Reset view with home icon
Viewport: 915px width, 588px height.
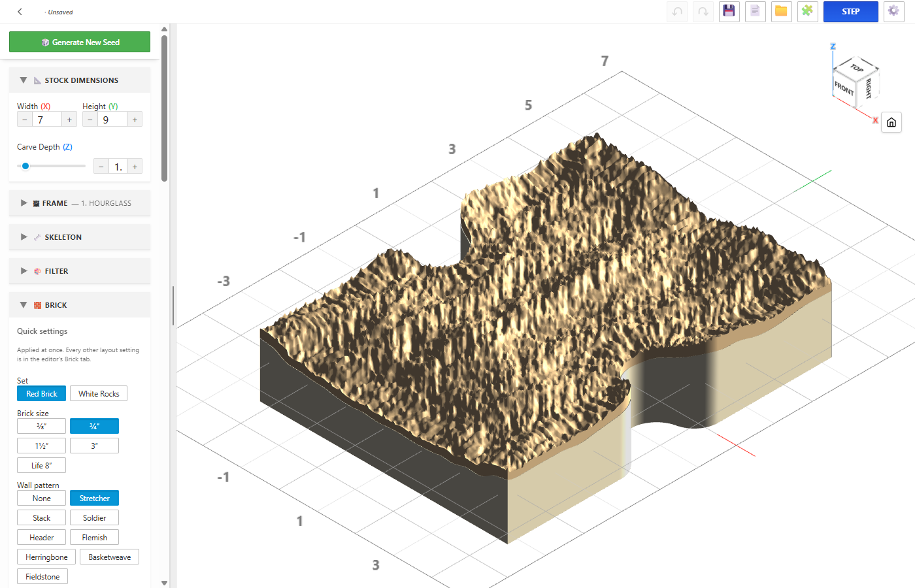point(891,122)
